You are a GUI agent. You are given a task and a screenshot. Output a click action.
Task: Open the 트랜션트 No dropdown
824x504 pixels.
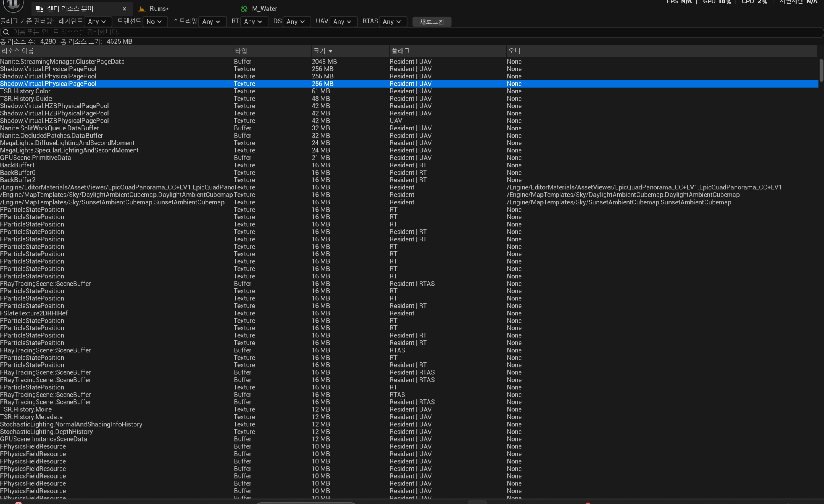click(x=154, y=22)
